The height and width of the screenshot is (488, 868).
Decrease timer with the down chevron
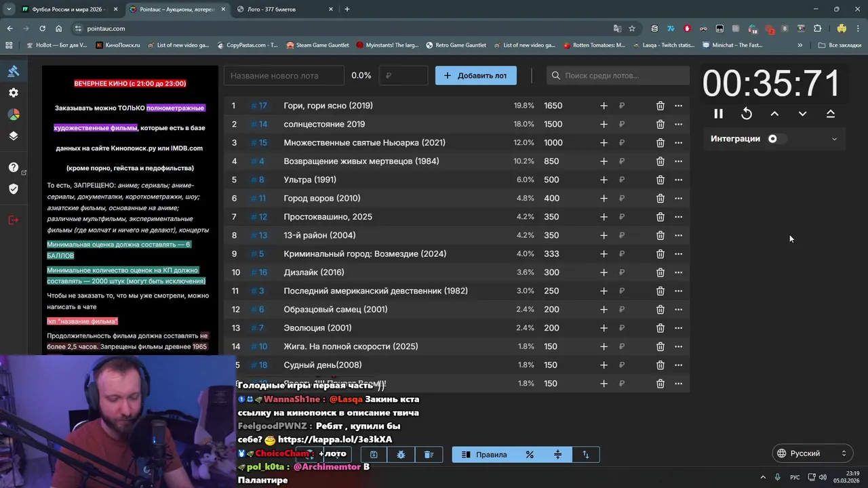point(802,114)
